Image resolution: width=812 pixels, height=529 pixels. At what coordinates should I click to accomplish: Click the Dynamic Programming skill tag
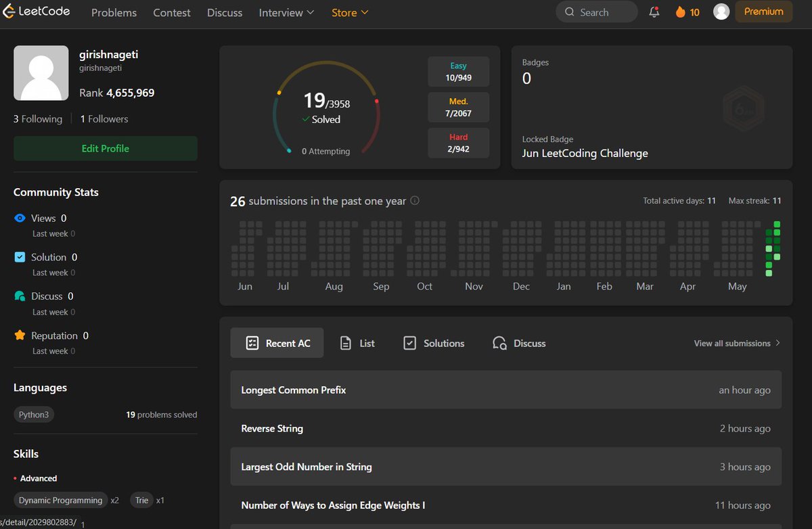61,501
